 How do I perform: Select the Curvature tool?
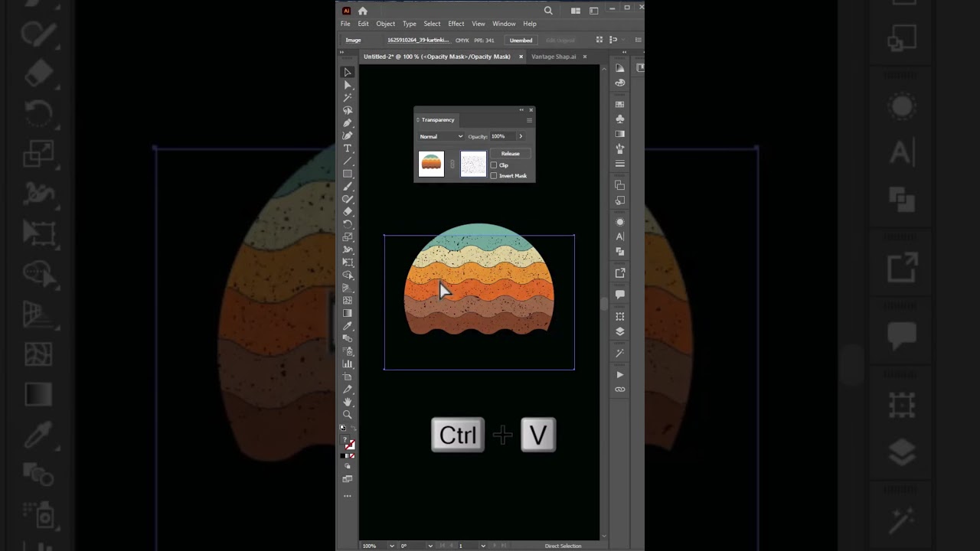[348, 135]
